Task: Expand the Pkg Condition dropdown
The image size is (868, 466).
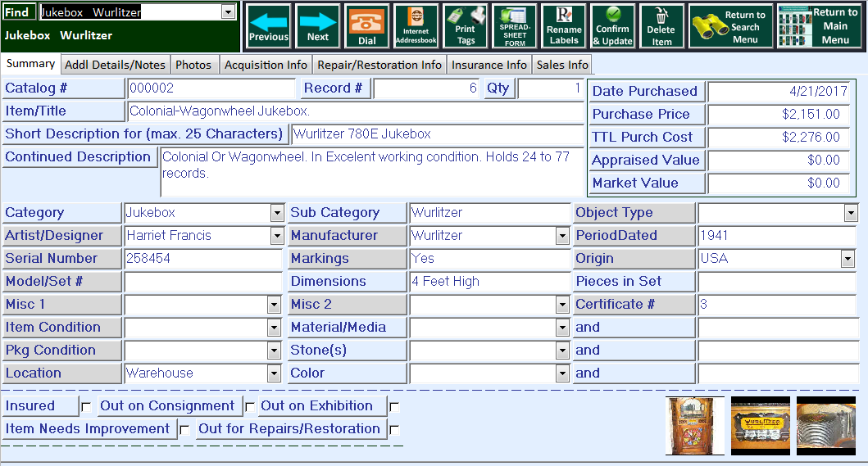Action: coord(274,351)
